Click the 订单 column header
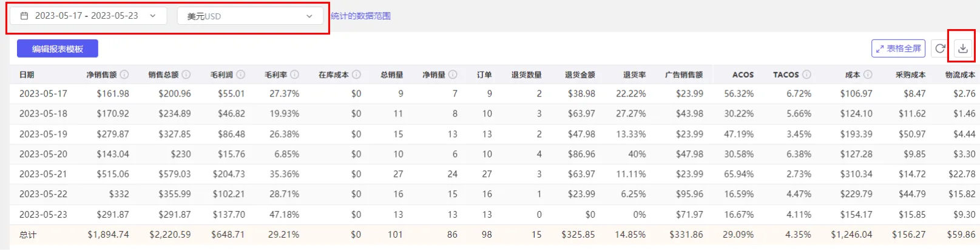The width and height of the screenshot is (980, 251). click(x=484, y=75)
